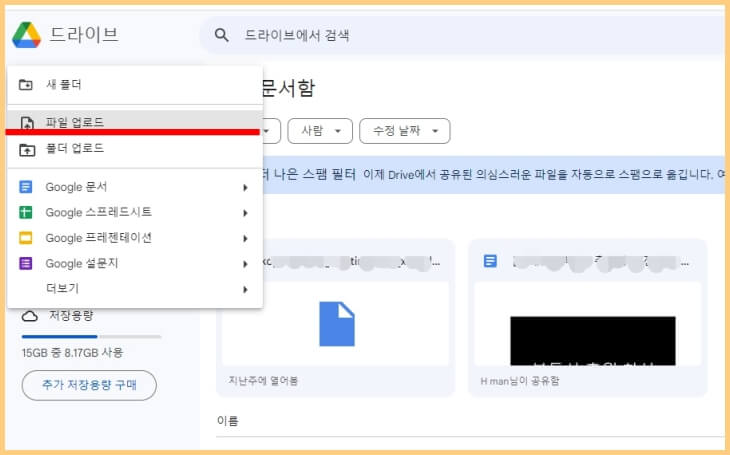
Task: Click the 저장용량 sidebar link
Action: pyautogui.click(x=71, y=316)
